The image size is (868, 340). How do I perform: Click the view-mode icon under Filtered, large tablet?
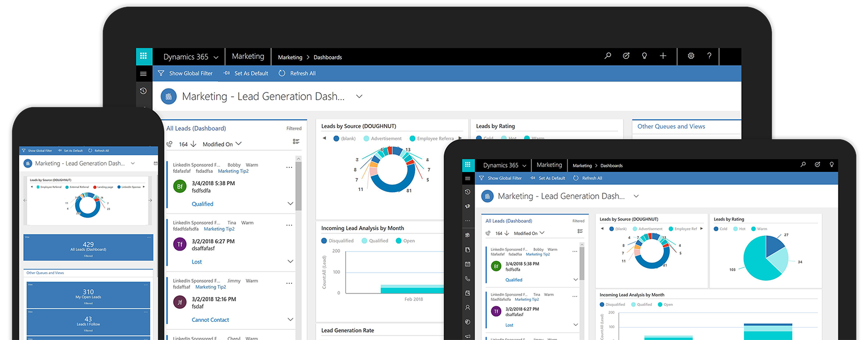tap(297, 142)
